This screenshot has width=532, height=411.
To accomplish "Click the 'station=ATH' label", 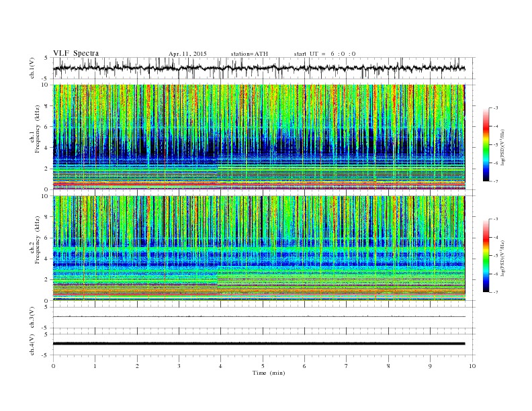I will (x=249, y=54).
